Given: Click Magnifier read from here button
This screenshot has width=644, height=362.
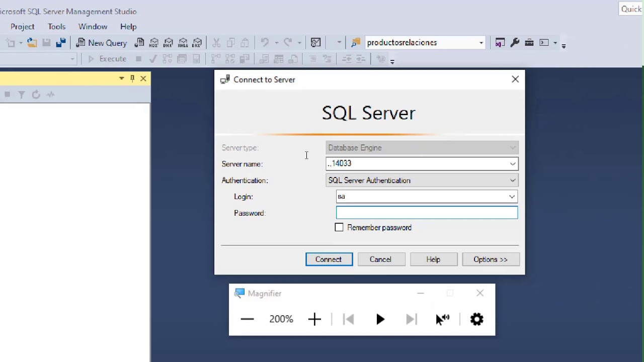Looking at the screenshot, I should point(442,319).
